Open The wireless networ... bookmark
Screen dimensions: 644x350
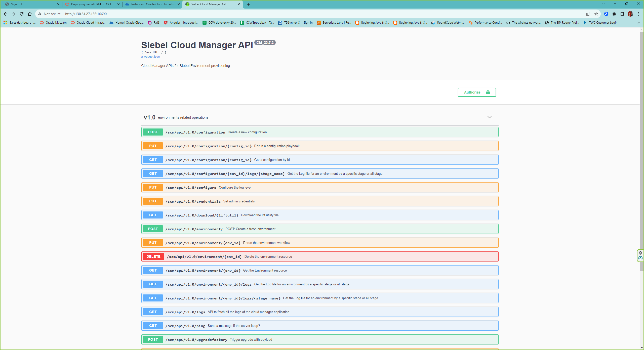click(x=523, y=23)
